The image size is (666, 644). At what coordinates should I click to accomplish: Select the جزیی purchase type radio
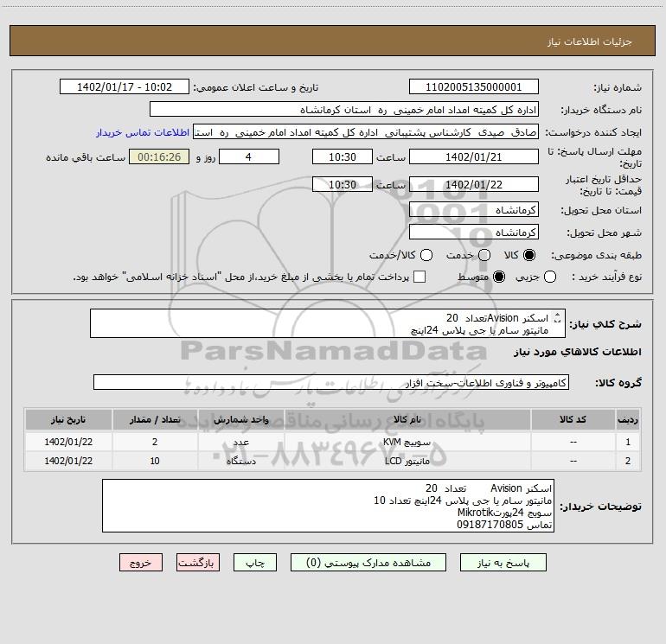[550, 277]
